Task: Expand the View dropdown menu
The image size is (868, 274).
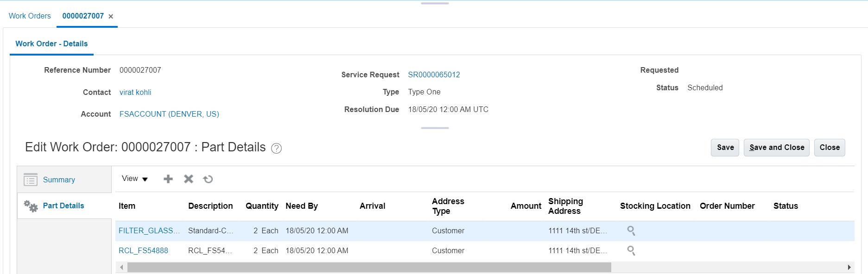Action: [134, 179]
